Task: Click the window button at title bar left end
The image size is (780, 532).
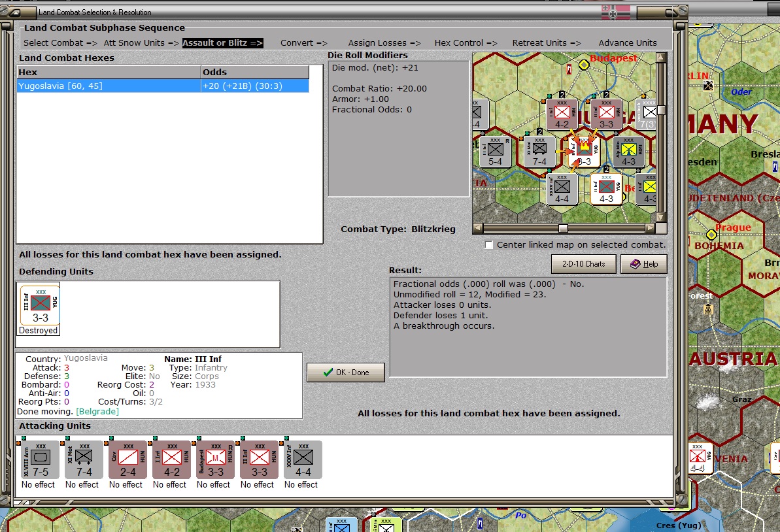Action: [16, 12]
